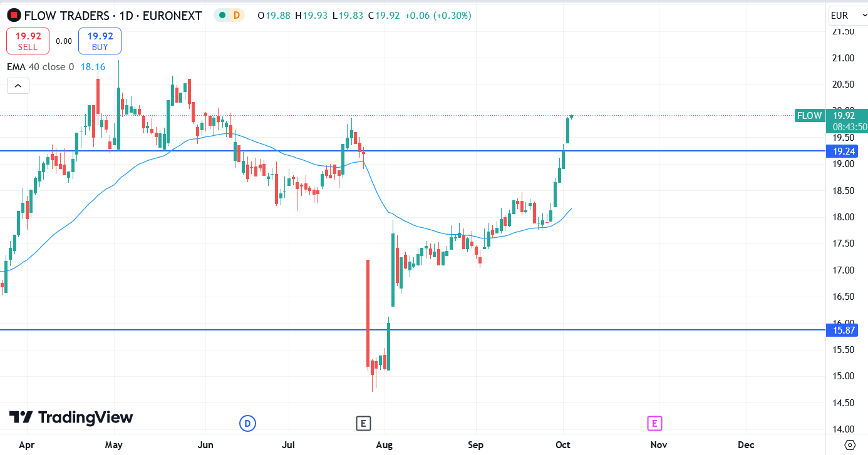The width and height of the screenshot is (868, 455).
Task: Click the 16.50 price axis label
Action: tap(843, 297)
